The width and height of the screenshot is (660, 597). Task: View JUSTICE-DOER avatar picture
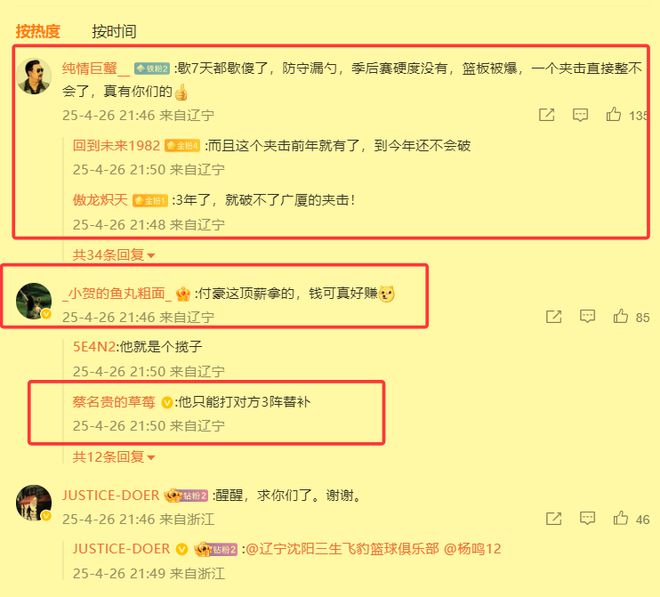point(34,503)
